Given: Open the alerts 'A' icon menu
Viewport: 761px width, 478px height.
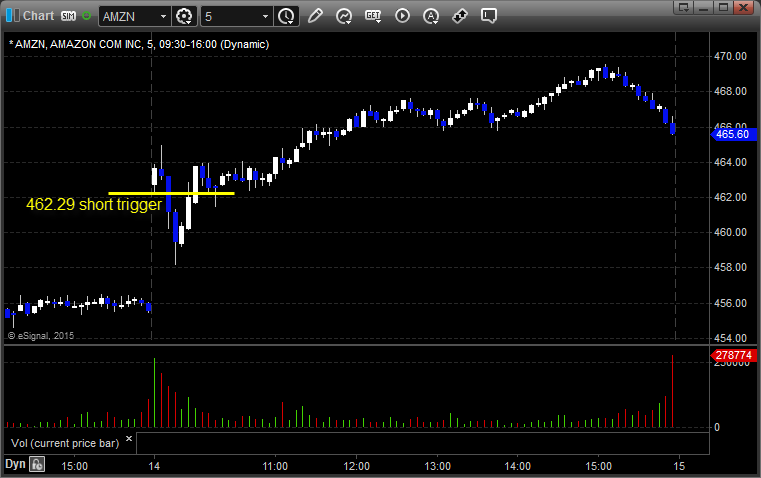Looking at the screenshot, I should coord(431,16).
